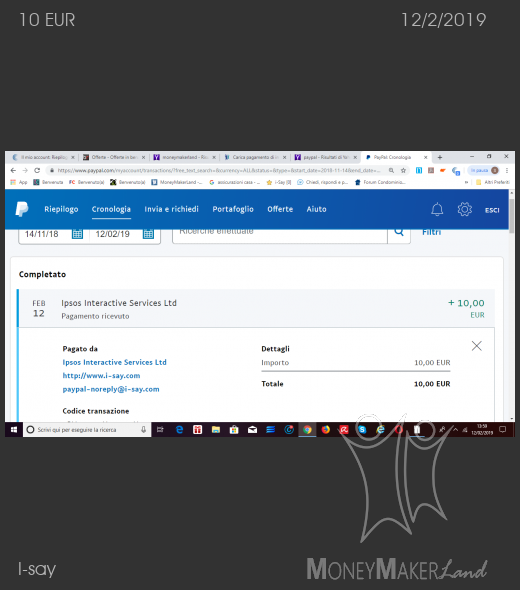Screen dimensions: 520x590
Task: Open the assicurazioni casa bookmark
Action: 234,182
